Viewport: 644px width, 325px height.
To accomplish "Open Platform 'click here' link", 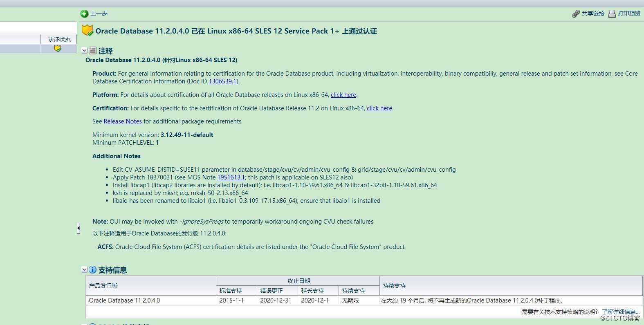I will (x=343, y=95).
